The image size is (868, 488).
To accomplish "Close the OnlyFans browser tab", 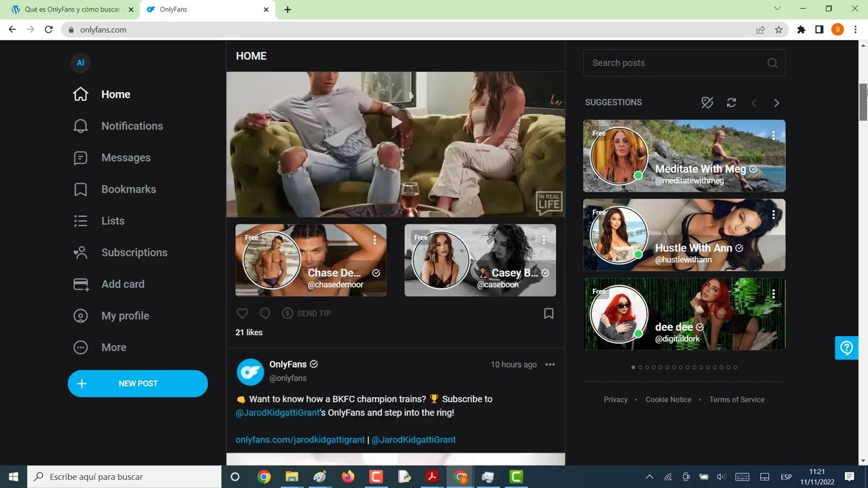I will (x=267, y=9).
